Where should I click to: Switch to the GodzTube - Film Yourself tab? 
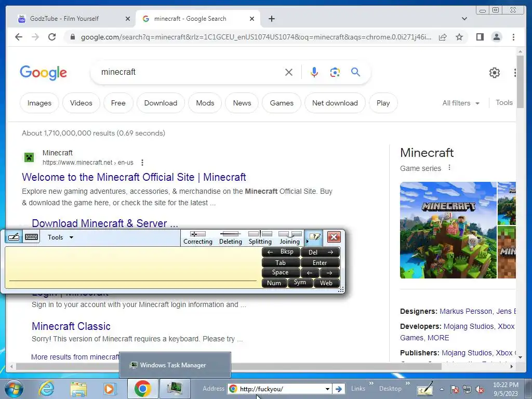74,19
